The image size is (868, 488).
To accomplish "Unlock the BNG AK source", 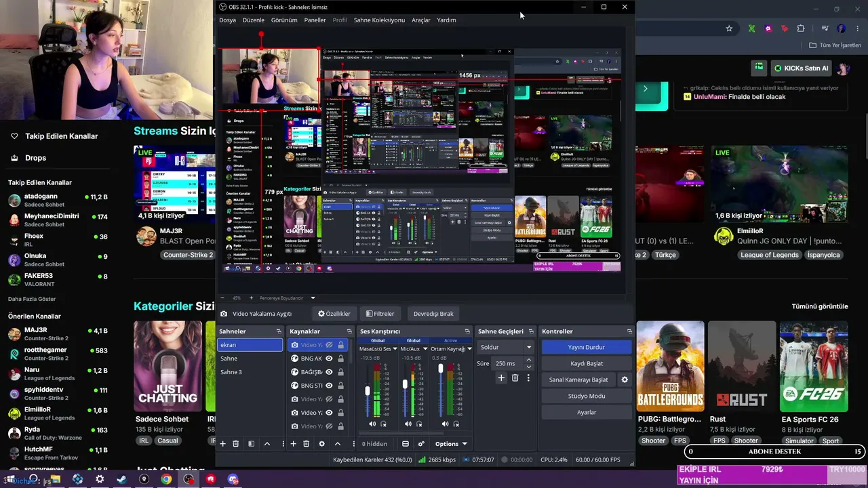I will (340, 359).
